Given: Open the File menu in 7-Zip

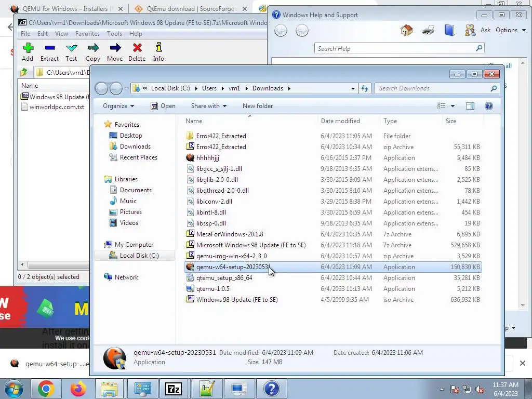Looking at the screenshot, I should (x=25, y=34).
